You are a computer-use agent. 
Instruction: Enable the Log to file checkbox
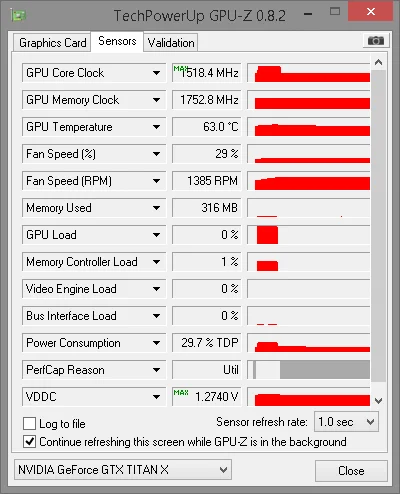click(x=29, y=424)
